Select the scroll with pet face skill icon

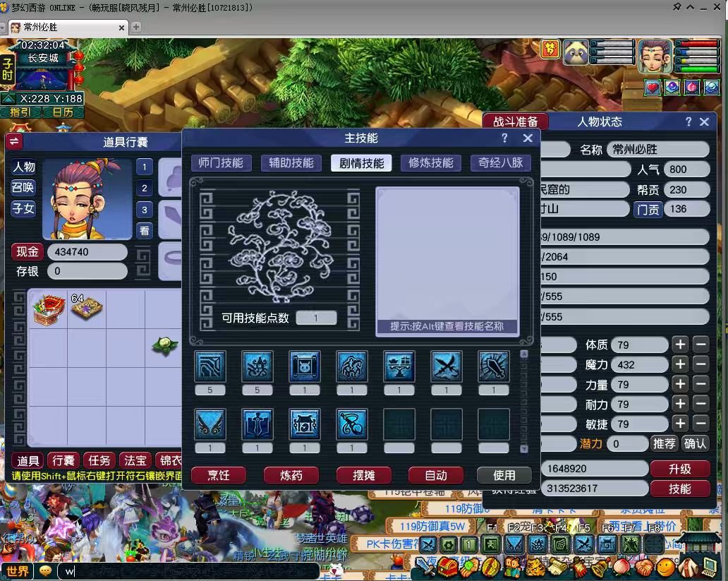point(305,366)
